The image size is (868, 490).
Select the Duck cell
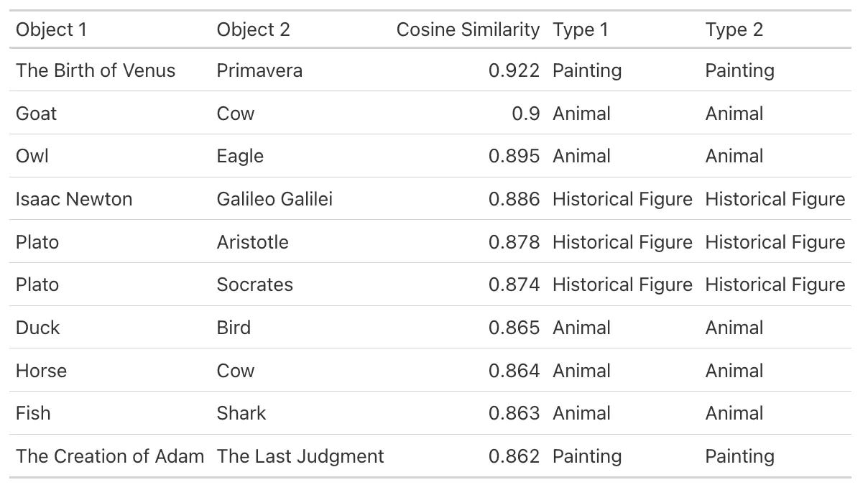(37, 328)
